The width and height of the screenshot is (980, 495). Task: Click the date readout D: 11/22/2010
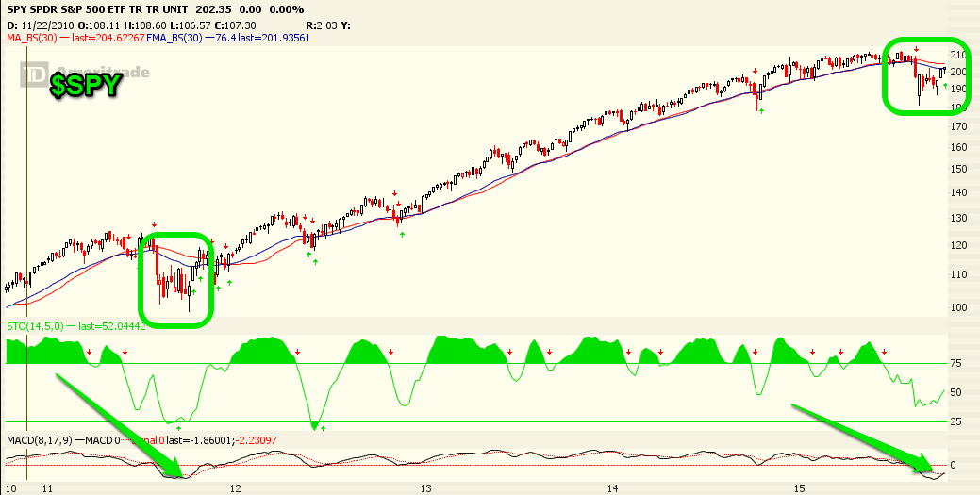tap(41, 26)
